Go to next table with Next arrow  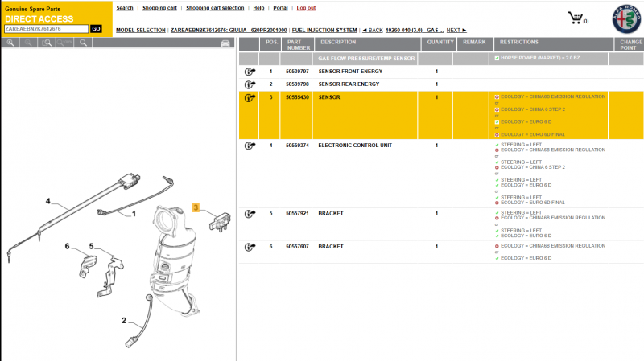click(456, 30)
